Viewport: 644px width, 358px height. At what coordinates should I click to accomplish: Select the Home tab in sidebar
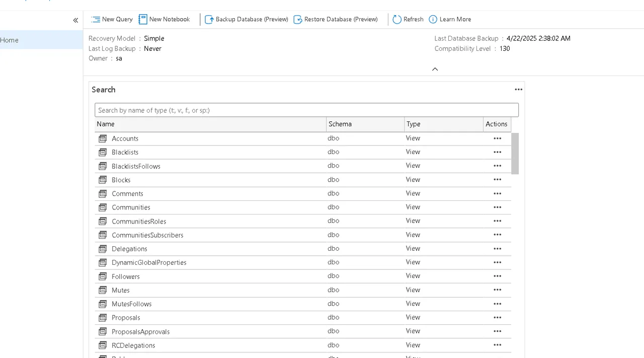coord(41,40)
